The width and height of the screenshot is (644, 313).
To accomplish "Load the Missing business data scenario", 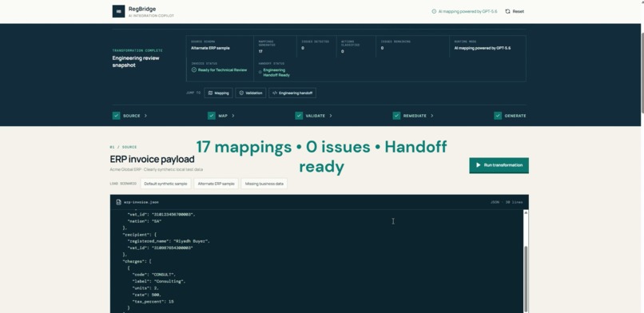I will tap(264, 184).
